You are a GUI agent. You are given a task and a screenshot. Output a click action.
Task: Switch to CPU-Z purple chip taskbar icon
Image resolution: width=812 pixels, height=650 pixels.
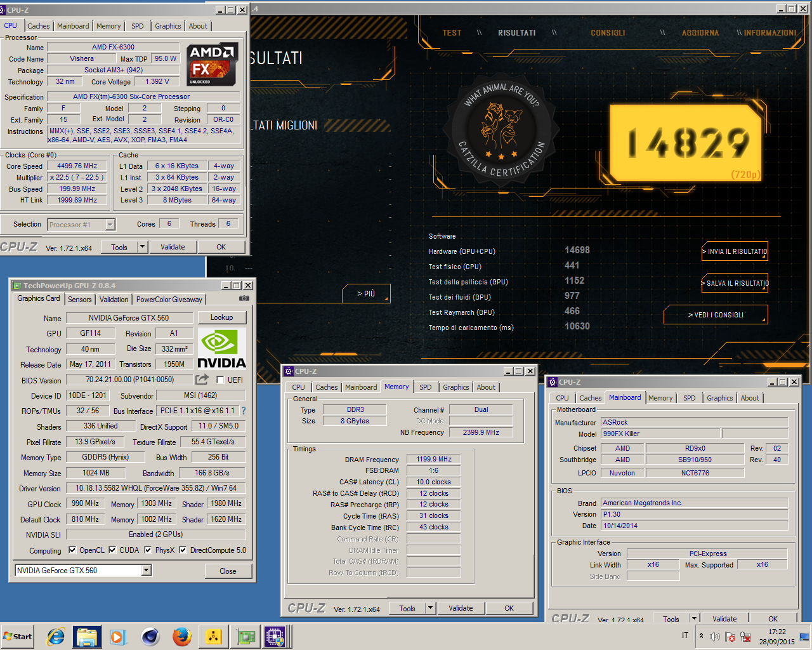click(x=275, y=637)
